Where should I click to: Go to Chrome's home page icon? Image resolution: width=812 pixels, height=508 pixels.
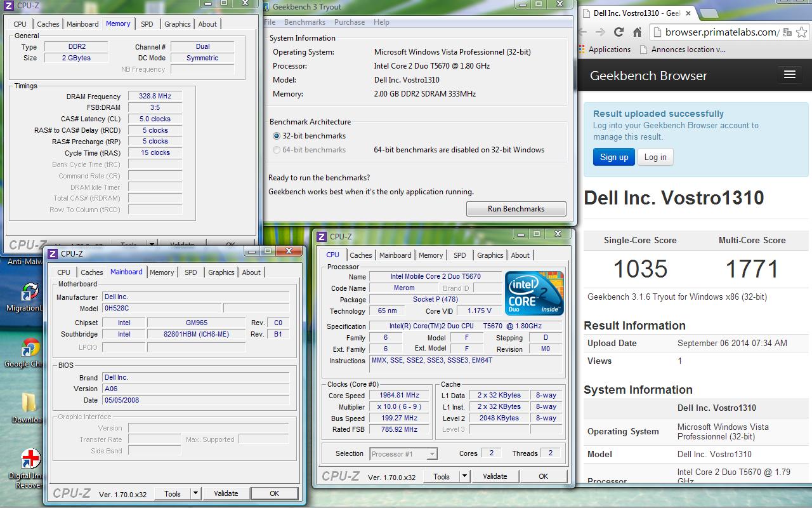click(638, 32)
